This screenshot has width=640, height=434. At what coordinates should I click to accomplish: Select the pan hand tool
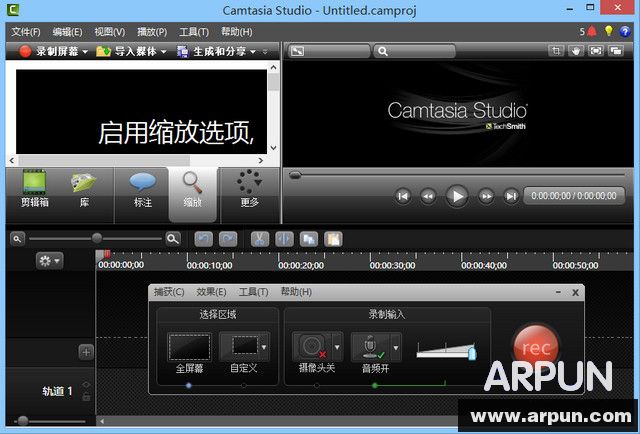coord(576,51)
